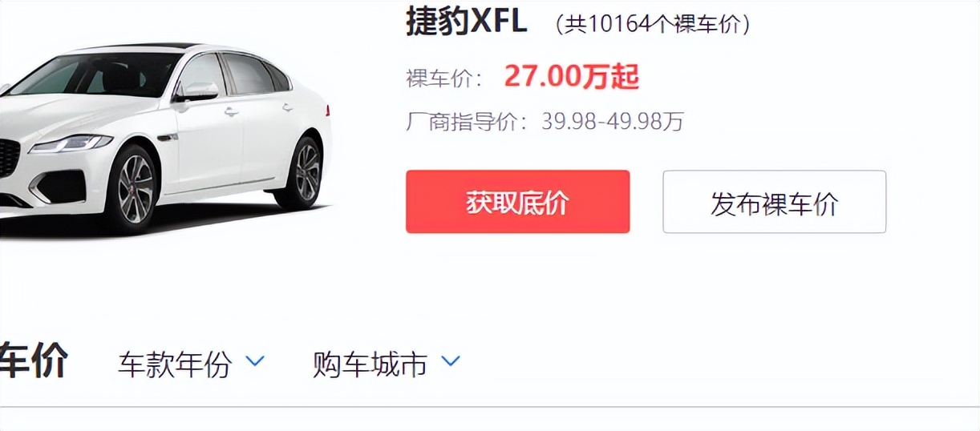Click the 捷豹XFL model title
This screenshot has width=980, height=431.
click(x=466, y=22)
